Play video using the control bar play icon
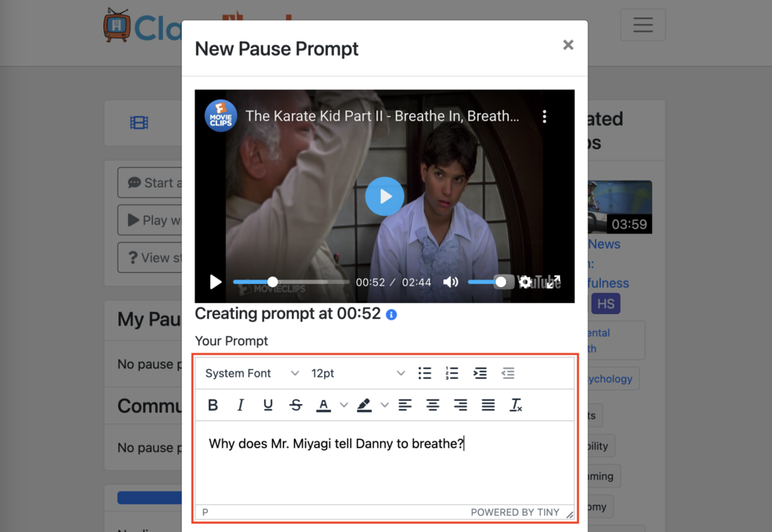The image size is (772, 532). pyautogui.click(x=215, y=282)
